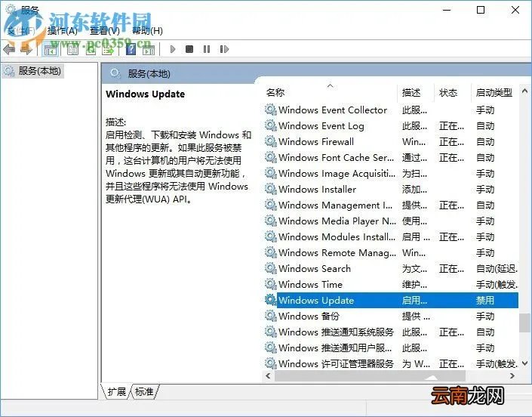This screenshot has height=417, width=532.
Task: Click gear icon of Windows 备份
Action: [x=271, y=316]
